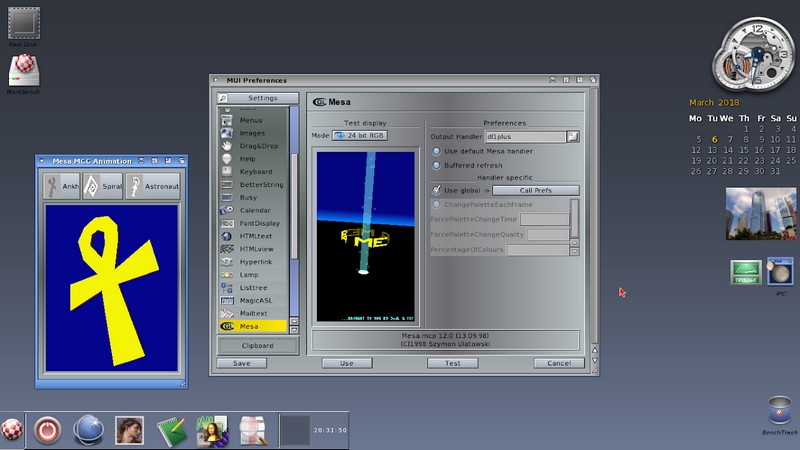Click the Ankh animation button

pyautogui.click(x=60, y=186)
